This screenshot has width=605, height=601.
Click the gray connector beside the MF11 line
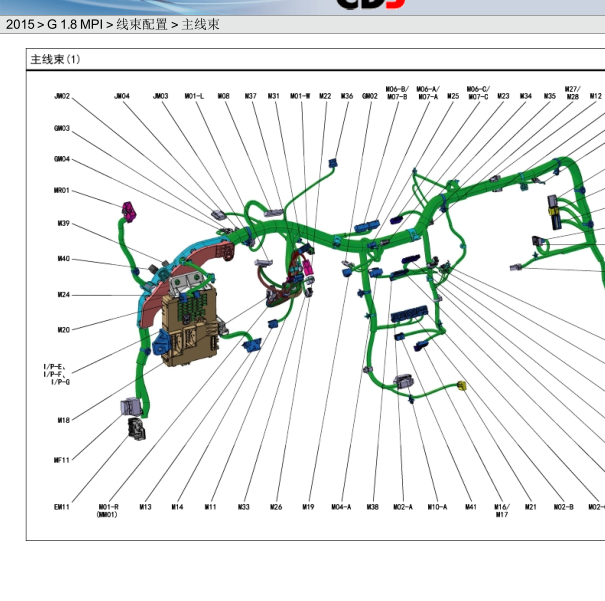135,427
